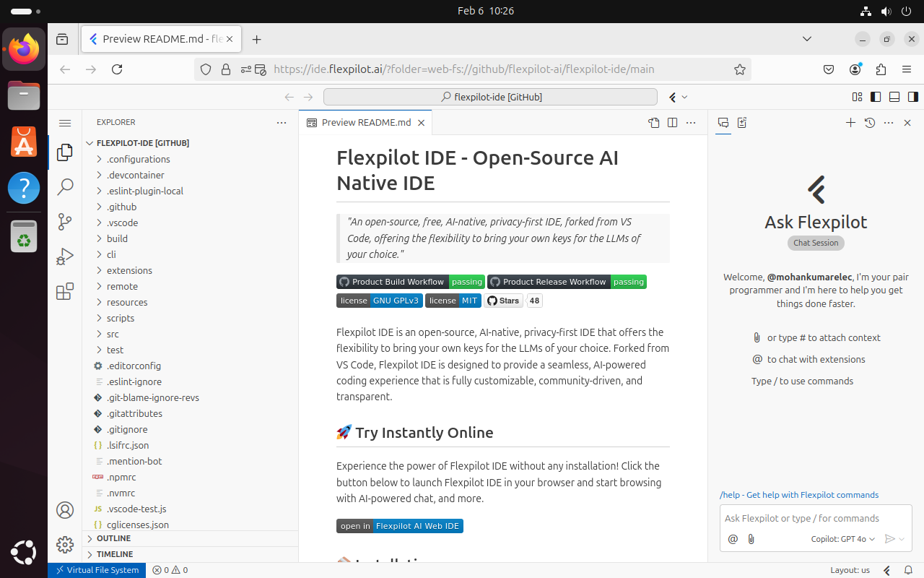Screen dimensions: 924x578
Task: Attach a file using the paperclip icon
Action: [751, 539]
